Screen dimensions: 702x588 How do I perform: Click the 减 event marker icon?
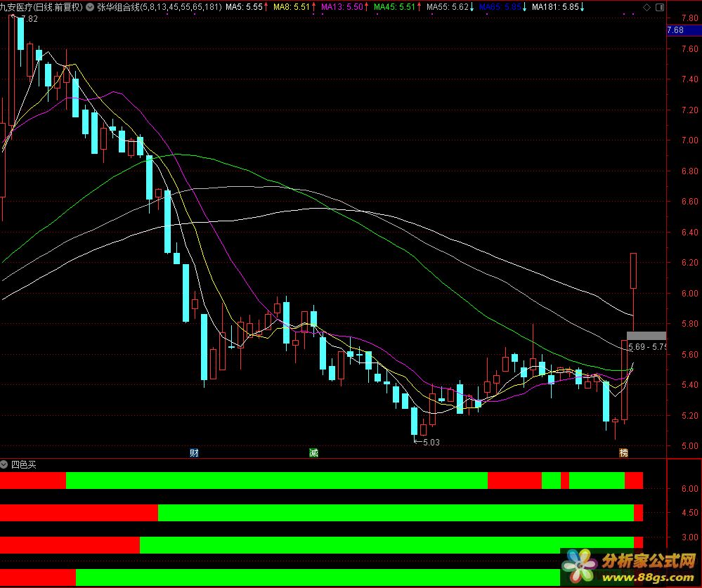(x=313, y=452)
